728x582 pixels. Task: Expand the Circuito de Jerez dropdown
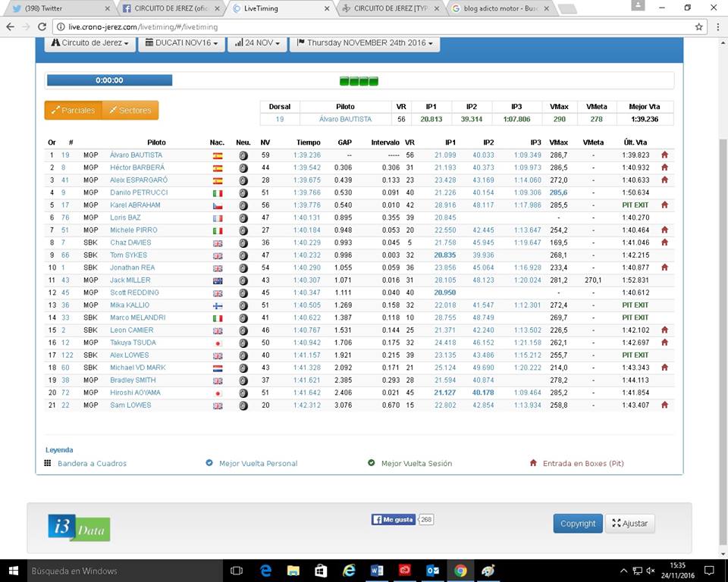[89, 43]
